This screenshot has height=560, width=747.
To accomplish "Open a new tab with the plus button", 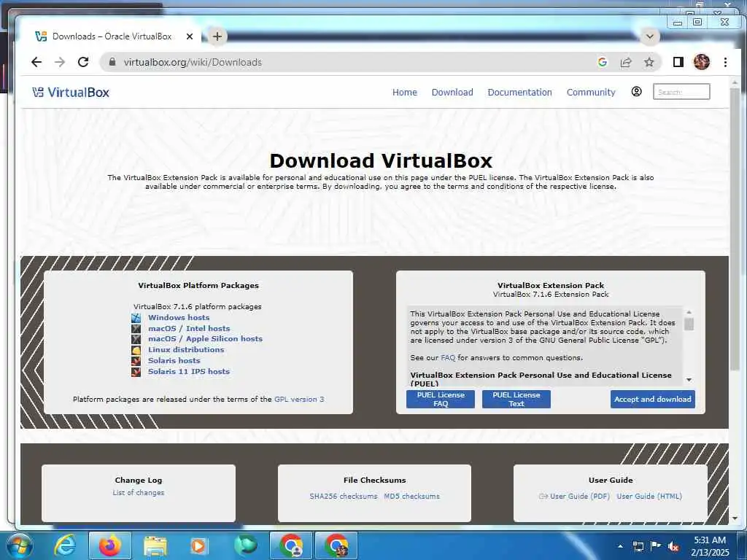I will 217,36.
